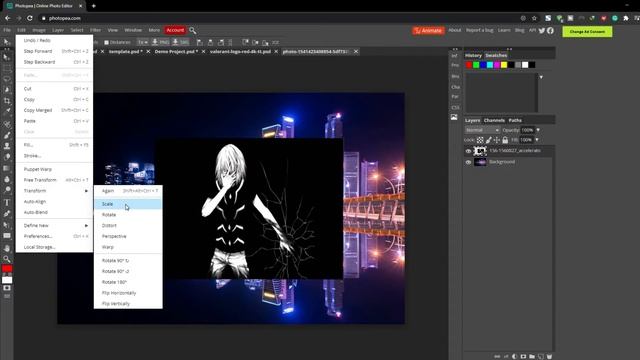Image resolution: width=640 pixels, height=360 pixels.
Task: Lock position move icon
Action: tap(497, 140)
